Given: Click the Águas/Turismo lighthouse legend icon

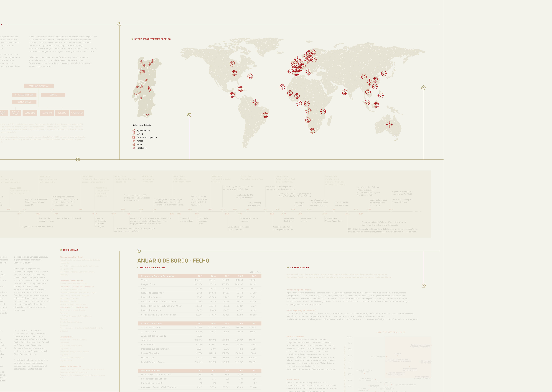Looking at the screenshot, I should [134, 130].
